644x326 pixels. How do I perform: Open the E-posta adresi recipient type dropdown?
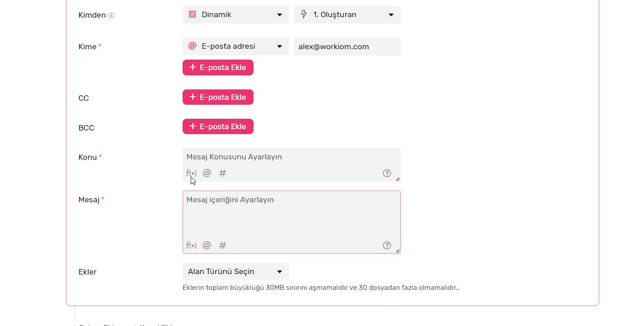[236, 47]
